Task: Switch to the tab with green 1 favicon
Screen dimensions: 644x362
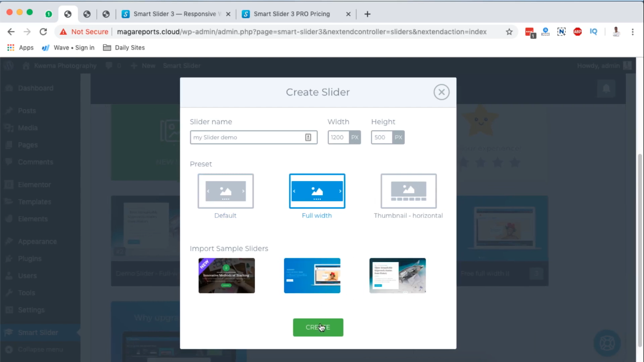Action: point(49,14)
